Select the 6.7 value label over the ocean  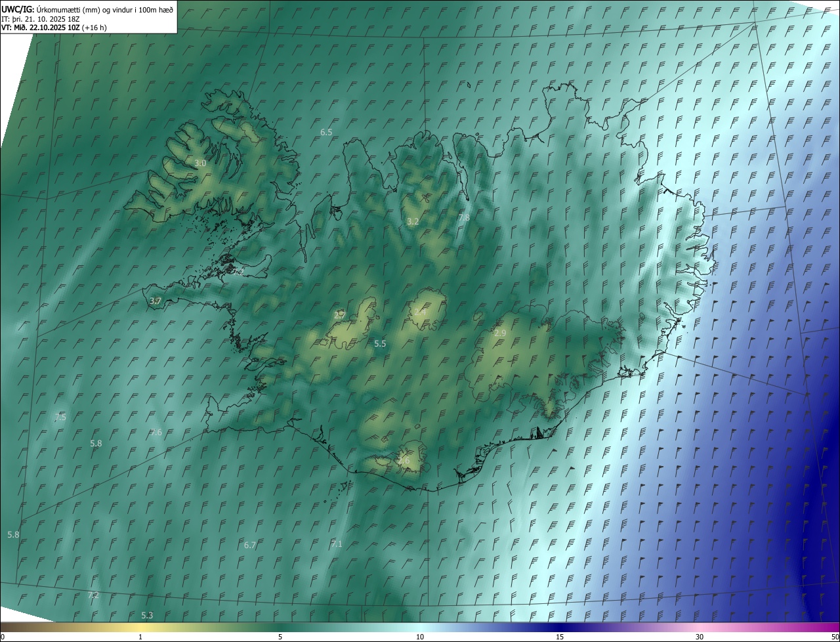pyautogui.click(x=250, y=545)
